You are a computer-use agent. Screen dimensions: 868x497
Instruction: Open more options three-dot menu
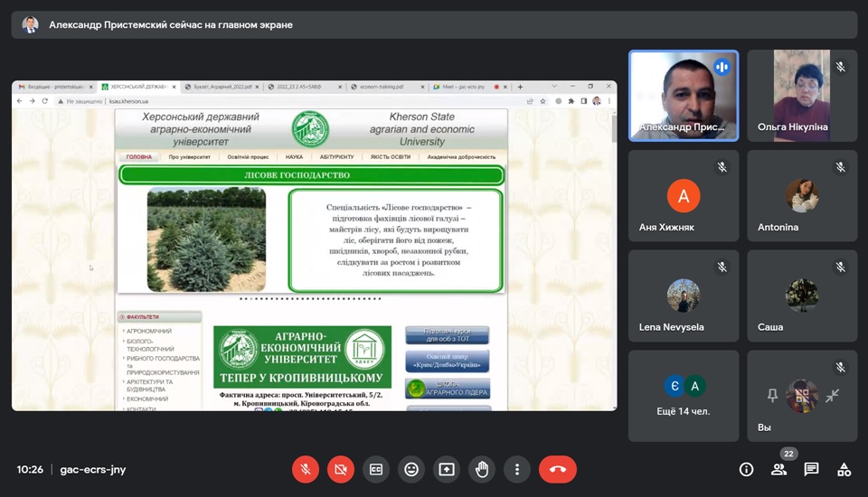517,469
